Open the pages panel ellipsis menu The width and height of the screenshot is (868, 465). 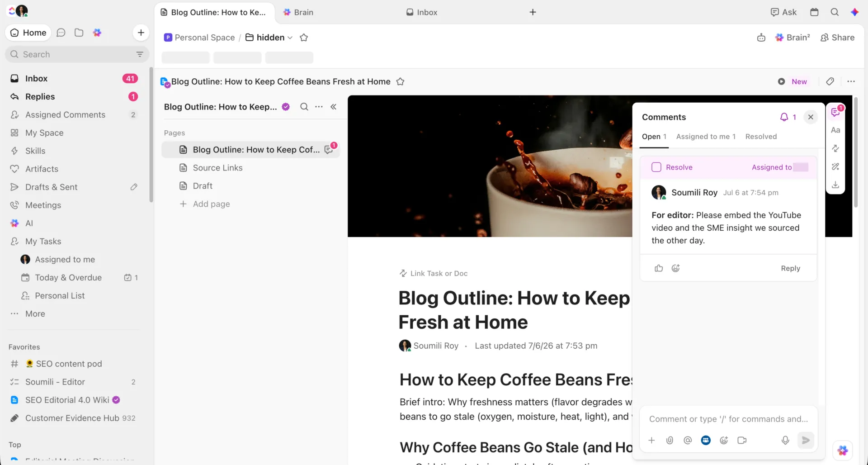(319, 107)
